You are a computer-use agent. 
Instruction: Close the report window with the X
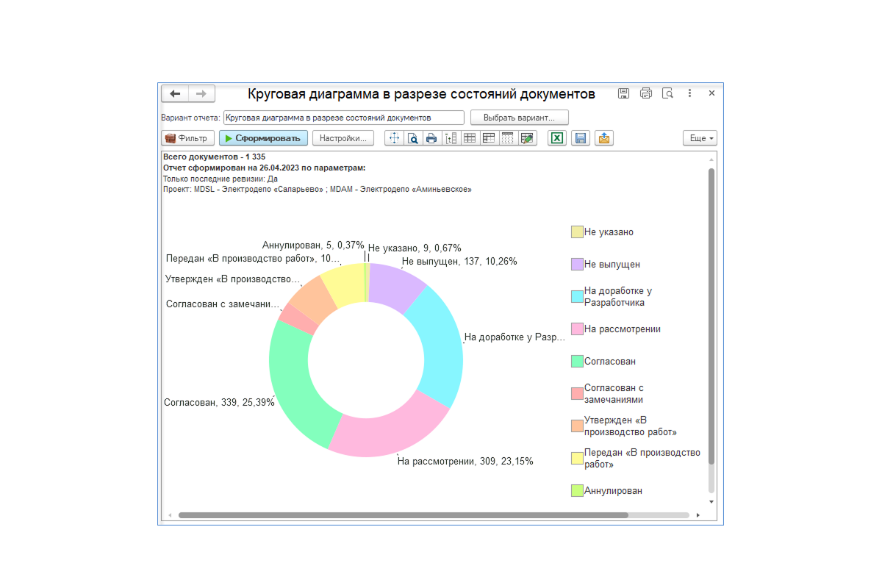pyautogui.click(x=711, y=93)
